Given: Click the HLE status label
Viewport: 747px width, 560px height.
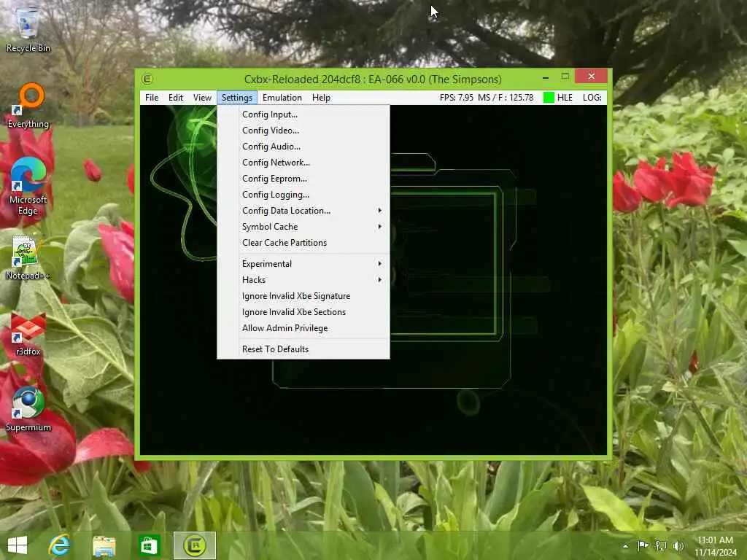Looking at the screenshot, I should click(x=565, y=98).
